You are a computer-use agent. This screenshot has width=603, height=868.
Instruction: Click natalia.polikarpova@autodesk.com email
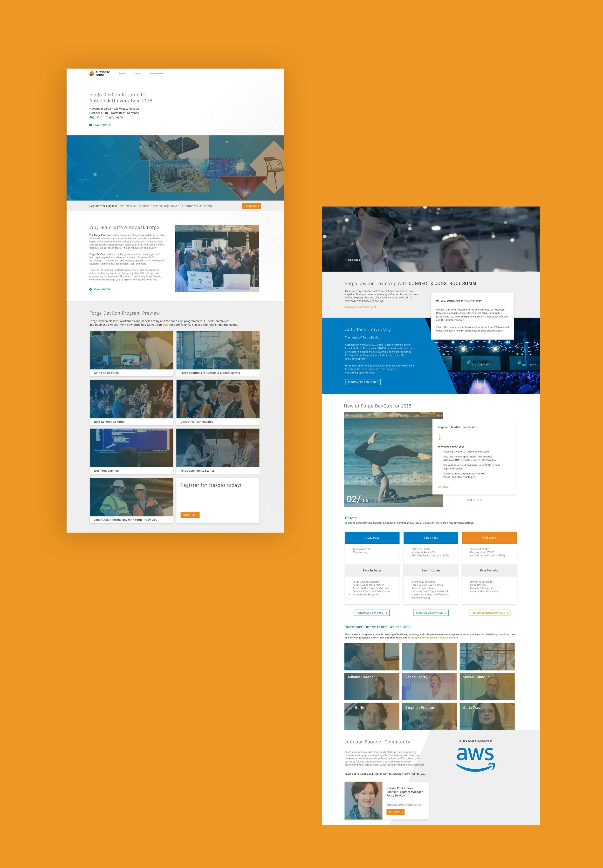coord(404,805)
